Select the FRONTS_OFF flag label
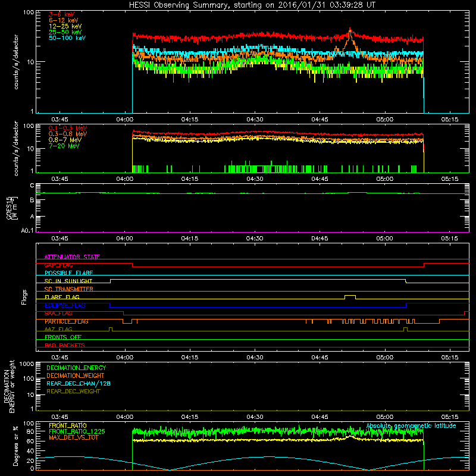This screenshot has width=476, height=476. coord(63,337)
